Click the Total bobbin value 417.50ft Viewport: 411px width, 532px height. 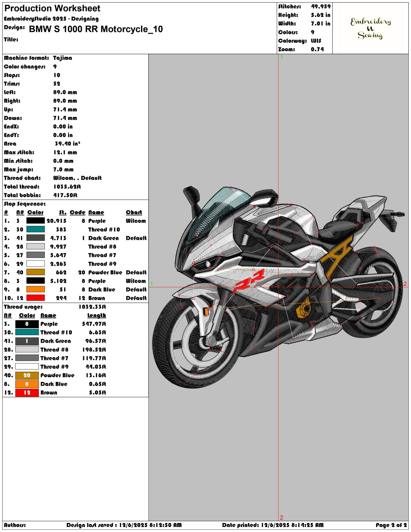coord(65,195)
